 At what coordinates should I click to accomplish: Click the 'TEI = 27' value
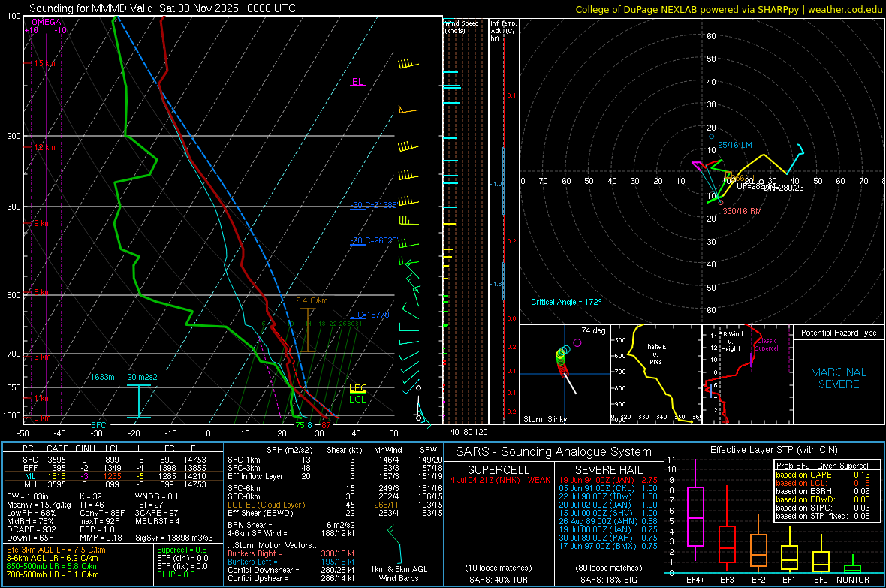click(x=149, y=505)
